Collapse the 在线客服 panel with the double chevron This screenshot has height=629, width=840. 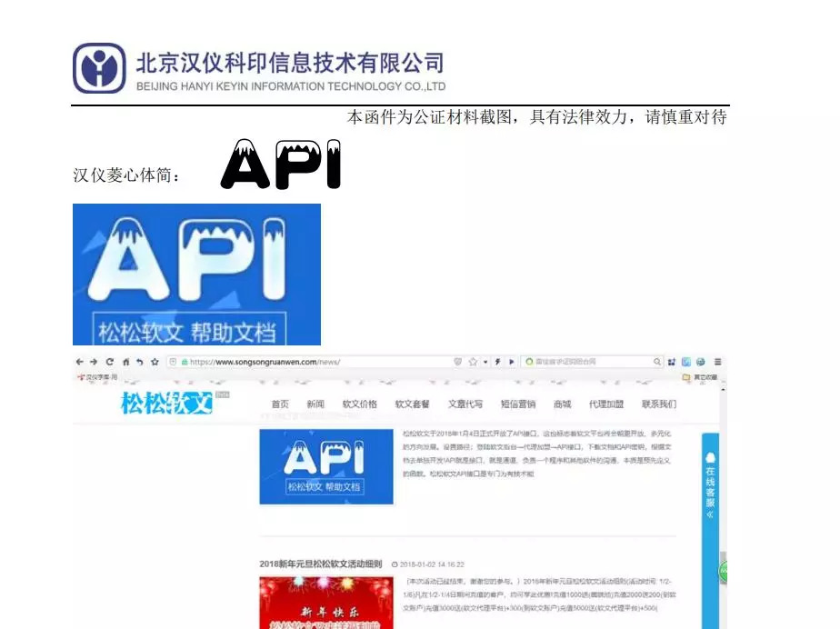point(710,514)
